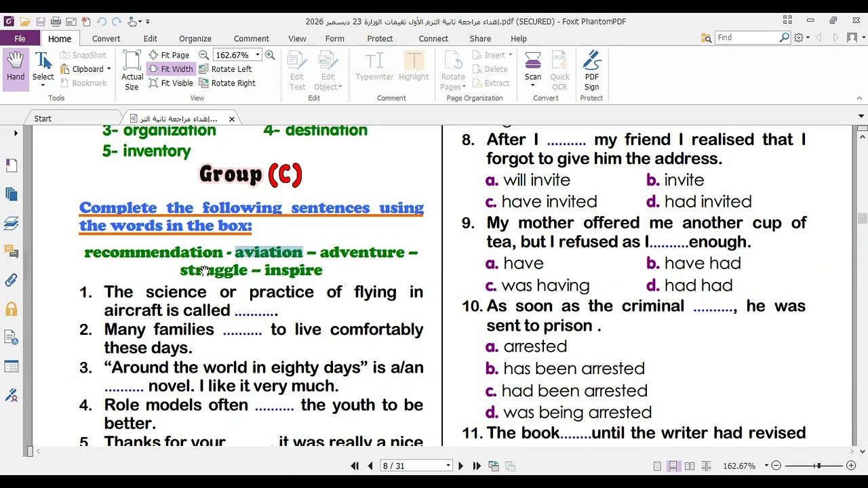Image resolution: width=868 pixels, height=488 pixels.
Task: Open the Pages thumbnail panel in sidebar
Action: 12,195
